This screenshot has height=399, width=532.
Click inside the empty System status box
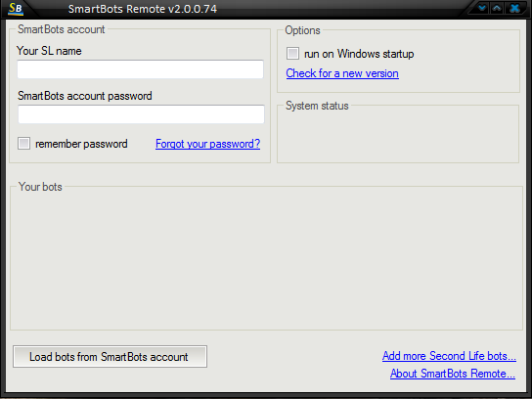coord(398,136)
